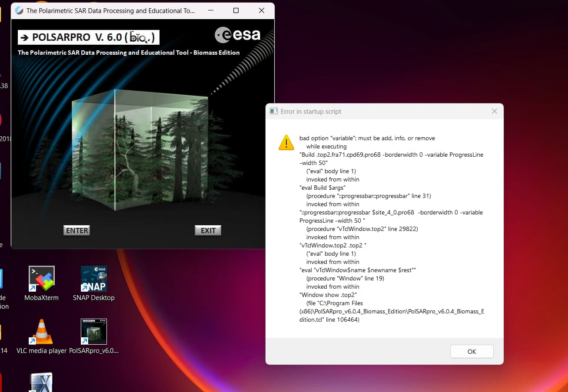Click the ENTER button on PolSARpro splash
Screen dimensions: 568x392
(x=77, y=231)
